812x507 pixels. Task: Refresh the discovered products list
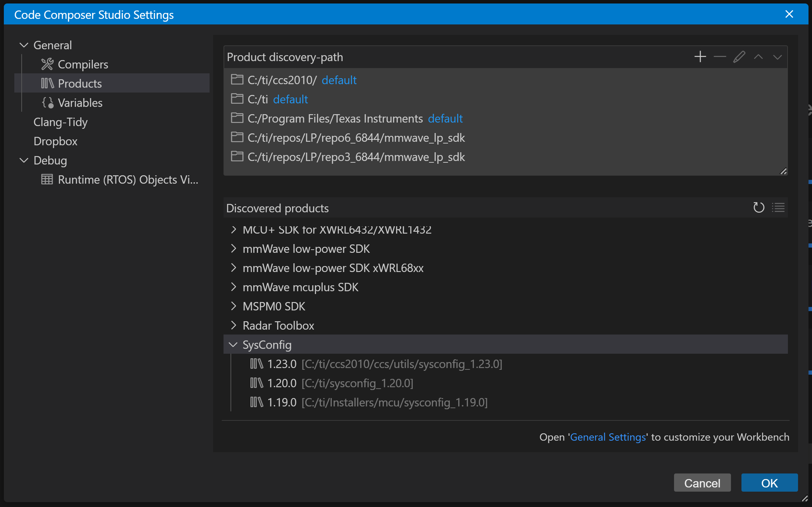(x=759, y=208)
